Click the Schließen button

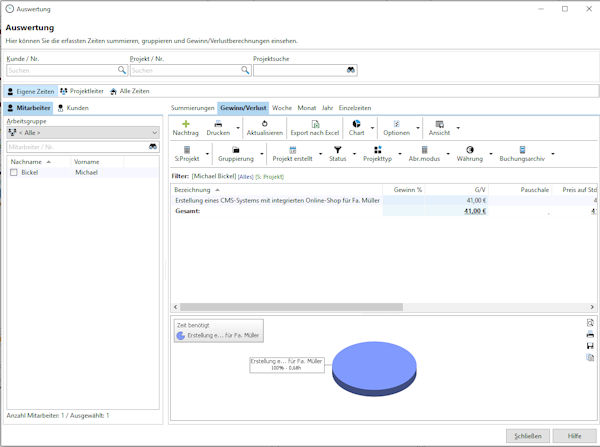pos(528,436)
